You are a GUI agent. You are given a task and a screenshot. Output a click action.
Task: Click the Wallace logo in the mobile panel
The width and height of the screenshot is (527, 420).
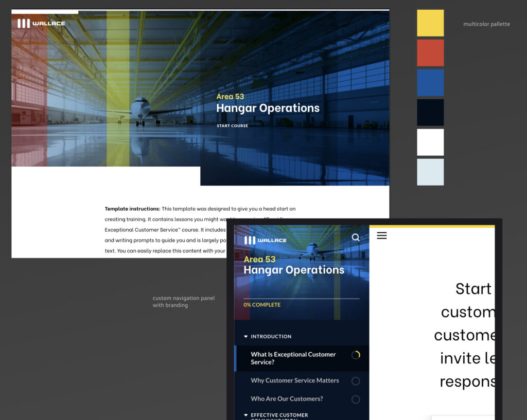tap(266, 240)
